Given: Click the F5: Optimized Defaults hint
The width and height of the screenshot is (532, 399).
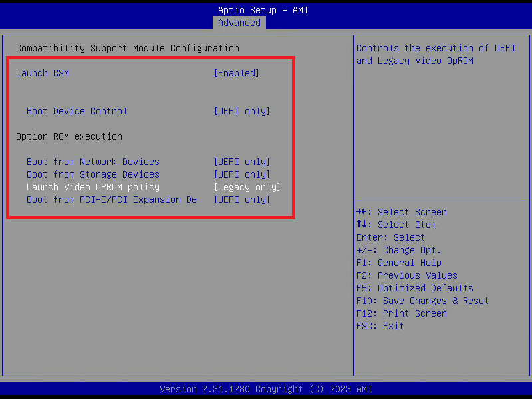Looking at the screenshot, I should point(415,288).
